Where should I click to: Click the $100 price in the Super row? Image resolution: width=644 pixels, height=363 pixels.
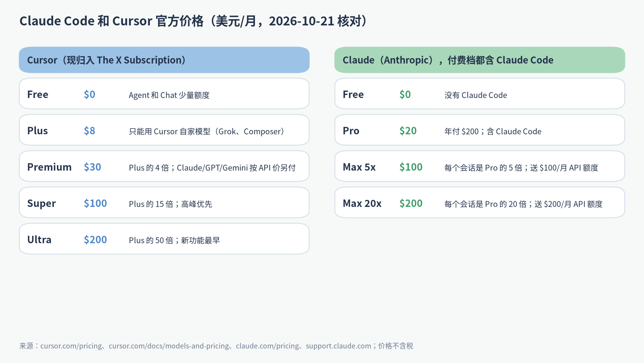pos(95,203)
